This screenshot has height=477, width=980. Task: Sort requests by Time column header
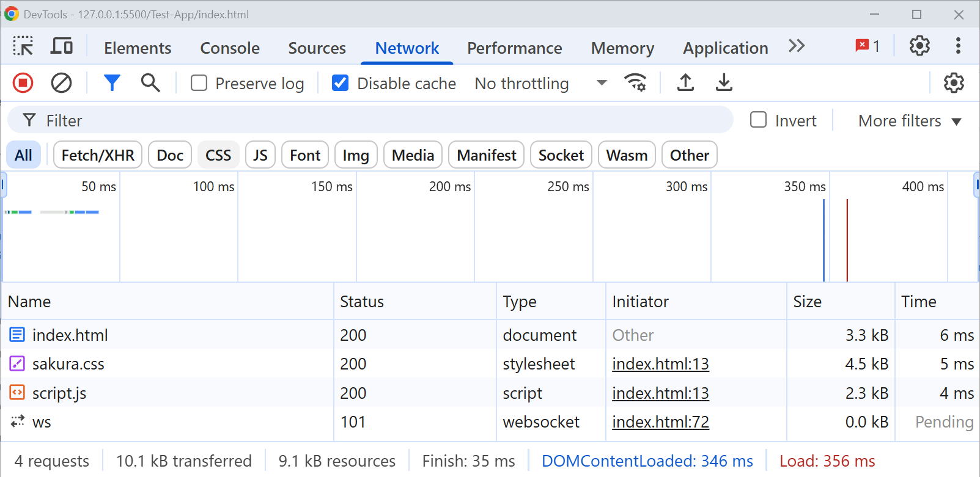pyautogui.click(x=937, y=301)
